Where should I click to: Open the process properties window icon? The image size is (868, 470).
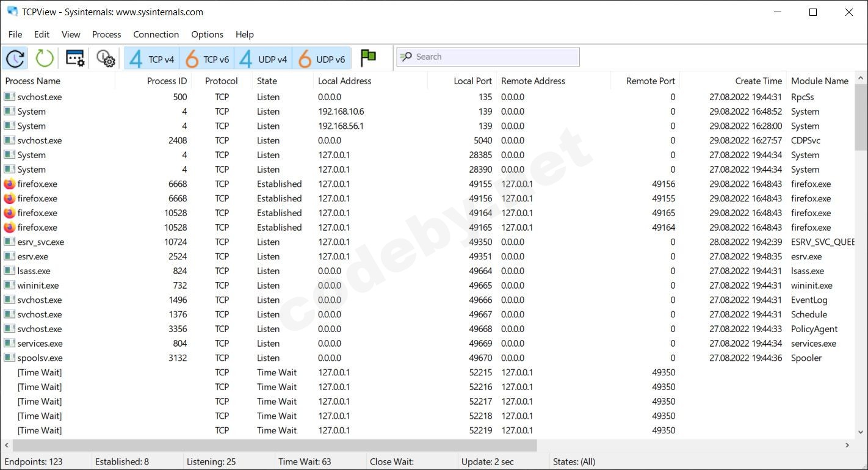coord(75,59)
